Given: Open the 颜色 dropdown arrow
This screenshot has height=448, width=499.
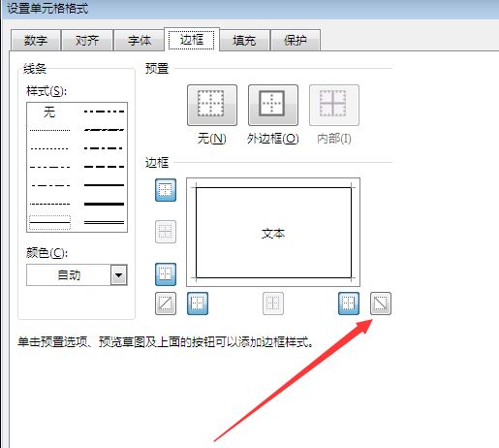Looking at the screenshot, I should click(119, 275).
